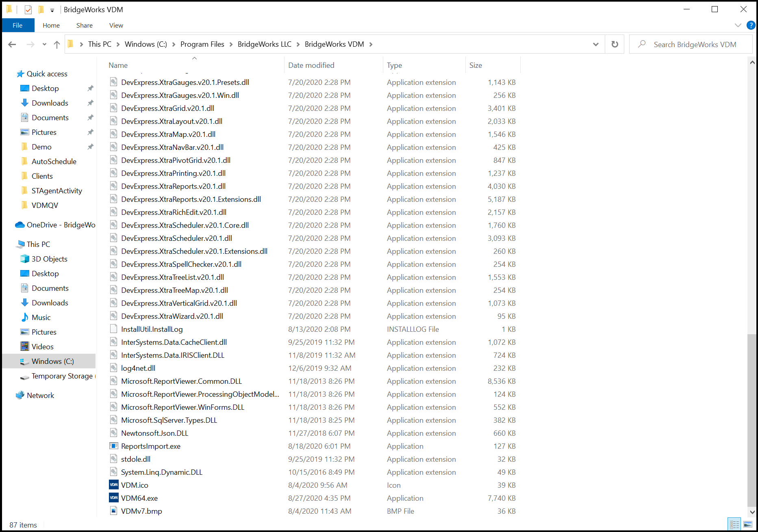This screenshot has height=532, width=758.
Task: Click the VDM.ico file icon
Action: 114,485
